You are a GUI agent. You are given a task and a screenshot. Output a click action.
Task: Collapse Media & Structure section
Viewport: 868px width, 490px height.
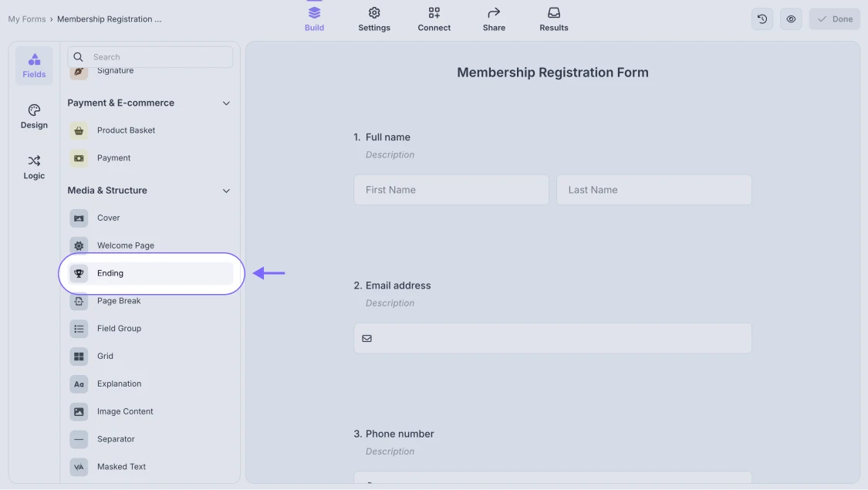tap(226, 191)
